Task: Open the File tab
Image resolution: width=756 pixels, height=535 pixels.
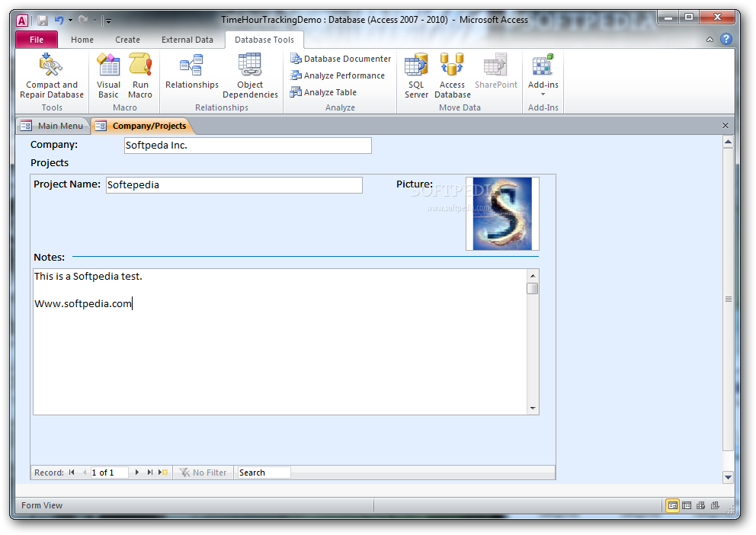Action: [x=37, y=40]
